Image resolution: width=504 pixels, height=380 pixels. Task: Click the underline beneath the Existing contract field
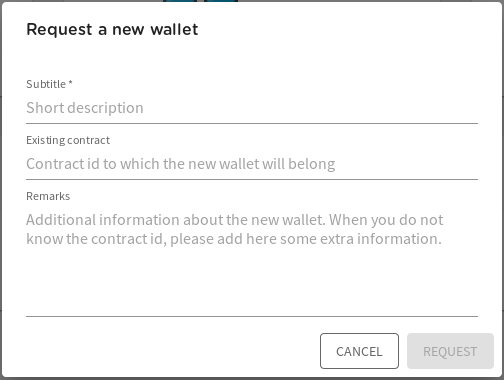[x=252, y=179]
